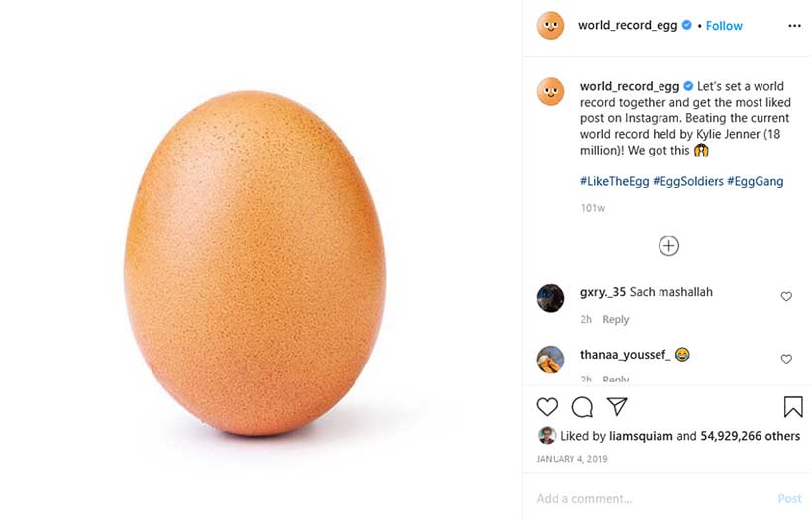Screen dimensions: 812x520
Task: Share post using paper plane icon
Action: 617,407
